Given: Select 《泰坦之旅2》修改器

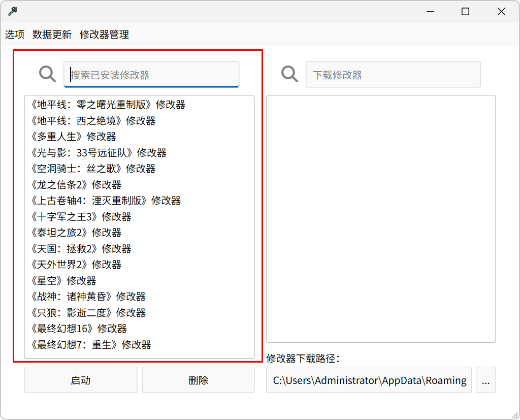Looking at the screenshot, I should [139, 233].
